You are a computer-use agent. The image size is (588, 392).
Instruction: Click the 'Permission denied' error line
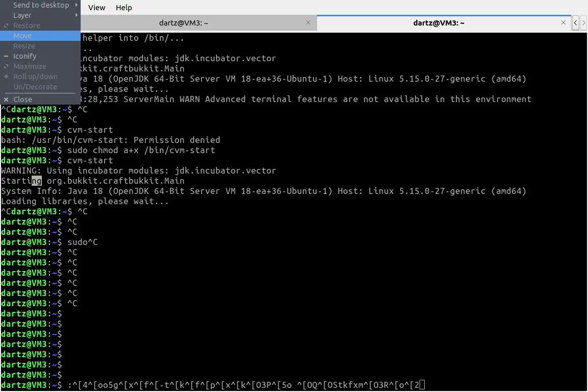point(111,140)
